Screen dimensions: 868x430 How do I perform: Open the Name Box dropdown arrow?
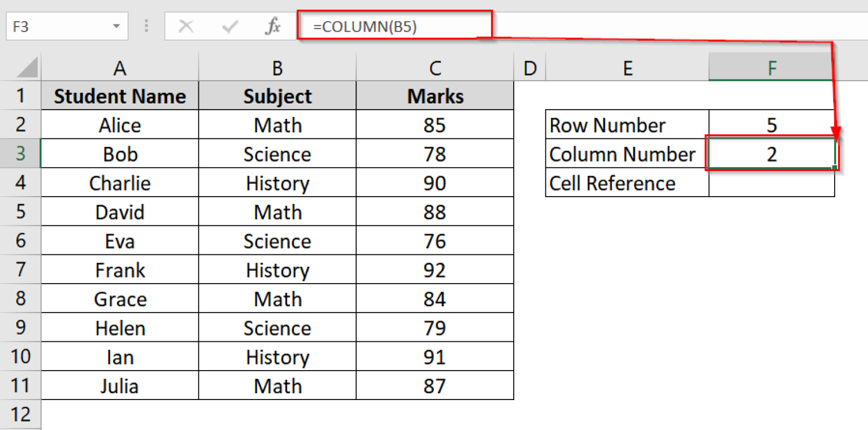coord(117,25)
